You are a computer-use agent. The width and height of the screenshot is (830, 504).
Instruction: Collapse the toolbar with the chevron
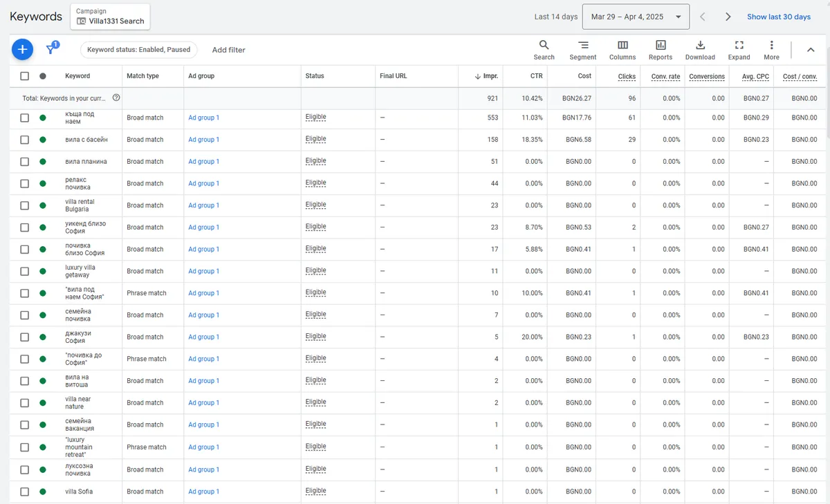pyautogui.click(x=811, y=49)
